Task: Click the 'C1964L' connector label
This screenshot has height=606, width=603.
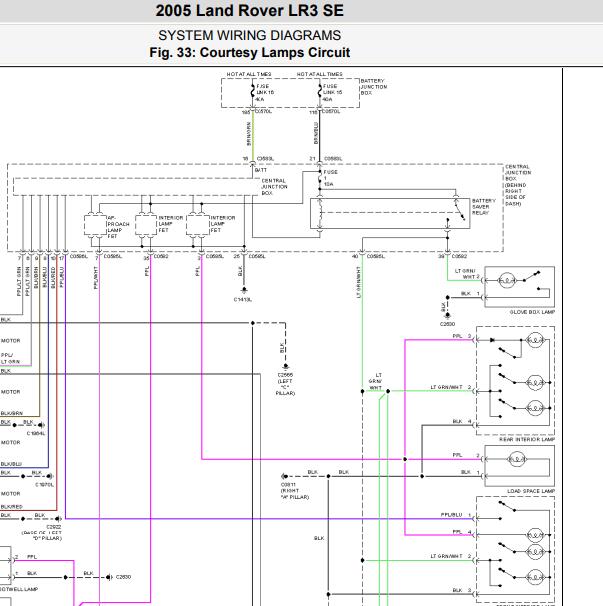Action: [x=36, y=433]
